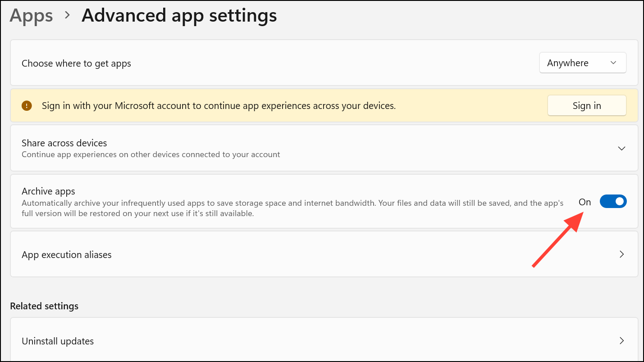Click the right arrow on App execution aliases
Screen dimensions: 644x362
pyautogui.click(x=621, y=254)
